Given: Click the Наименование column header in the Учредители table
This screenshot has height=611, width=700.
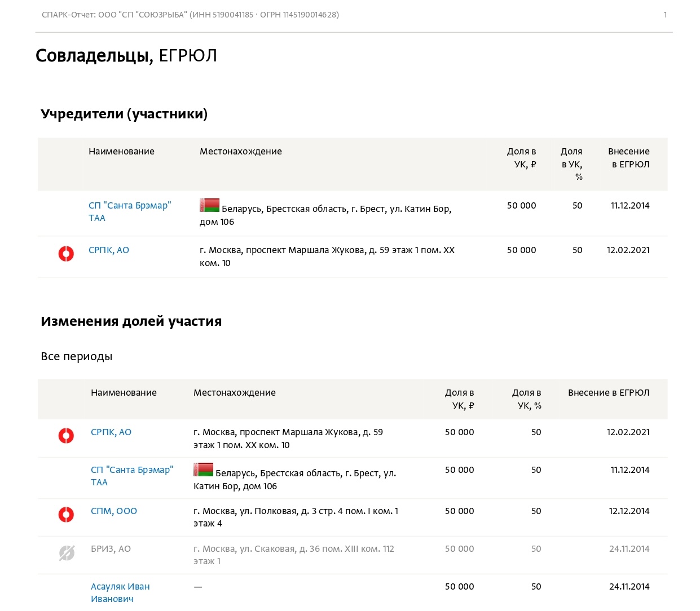Looking at the screenshot, I should (121, 152).
